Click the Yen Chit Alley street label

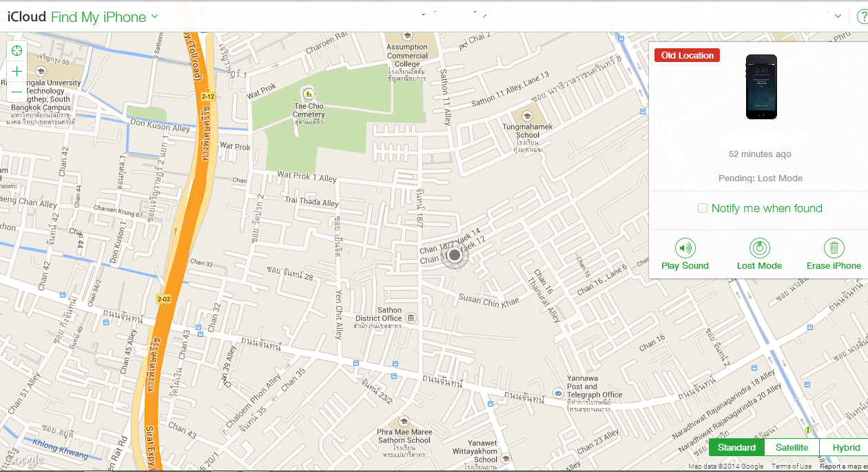(x=338, y=314)
